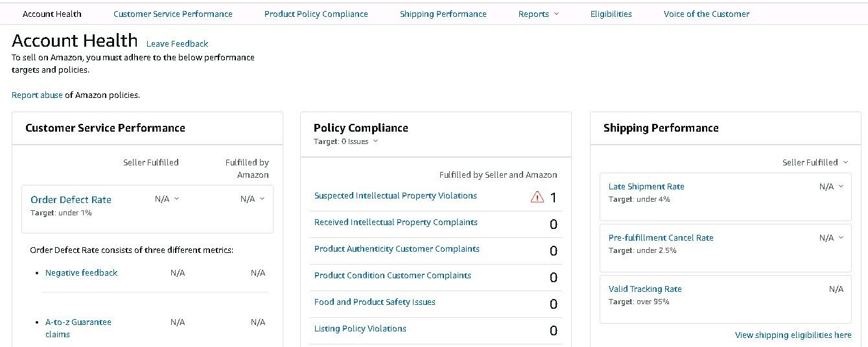
Task: Open the Late Shipment Rate link
Action: pyautogui.click(x=646, y=187)
